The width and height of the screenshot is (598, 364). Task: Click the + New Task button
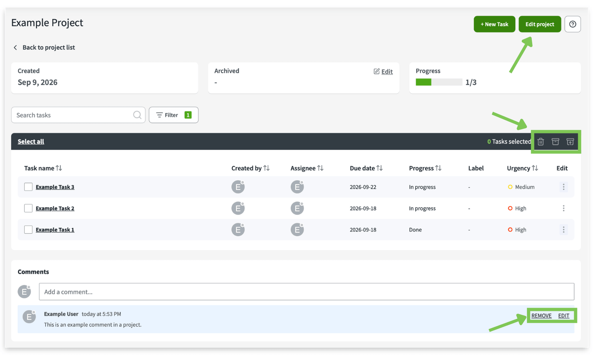click(494, 24)
